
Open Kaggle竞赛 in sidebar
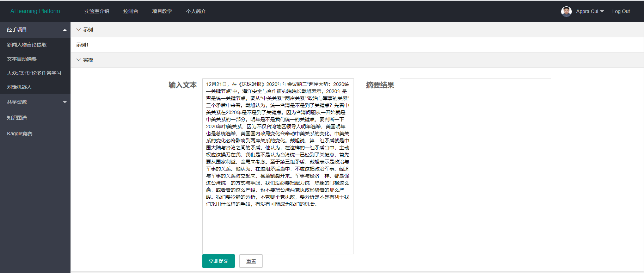click(x=35, y=134)
